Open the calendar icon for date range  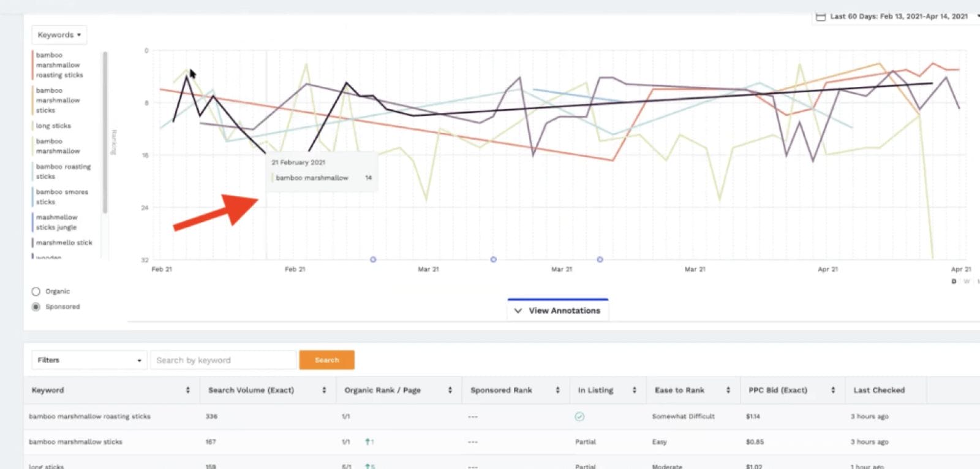(x=821, y=17)
